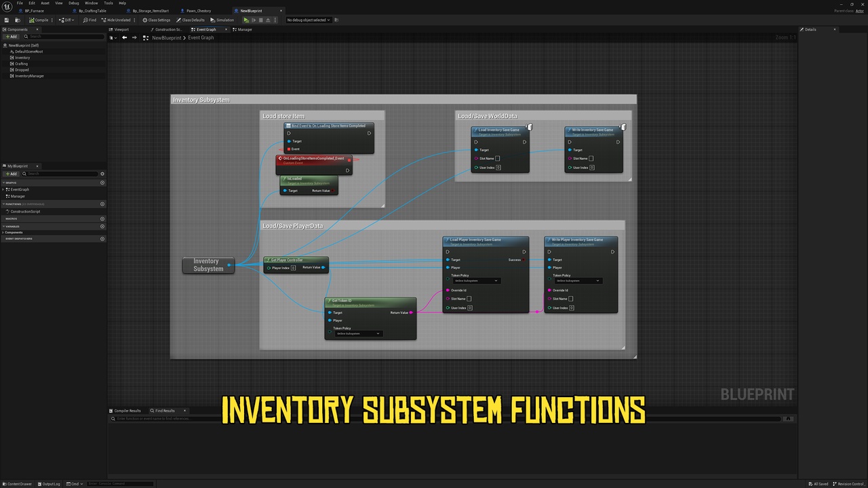
Task: Open the Compiler Results tab
Action: pos(125,410)
